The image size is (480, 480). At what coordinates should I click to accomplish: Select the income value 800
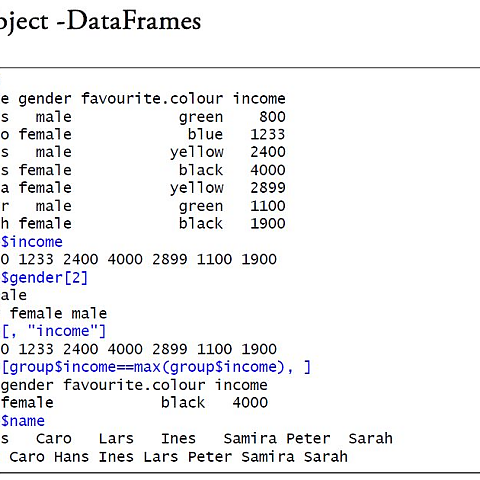tap(272, 117)
